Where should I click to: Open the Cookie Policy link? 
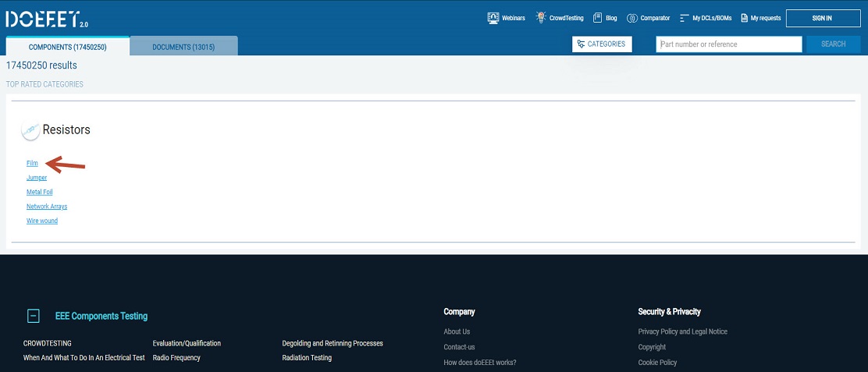coord(657,363)
